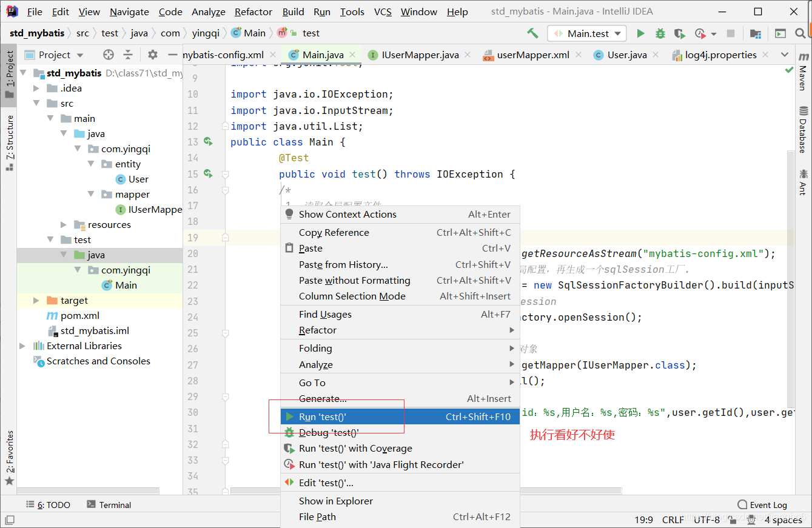Click the editor horizontal scrollbar

pos(426,491)
